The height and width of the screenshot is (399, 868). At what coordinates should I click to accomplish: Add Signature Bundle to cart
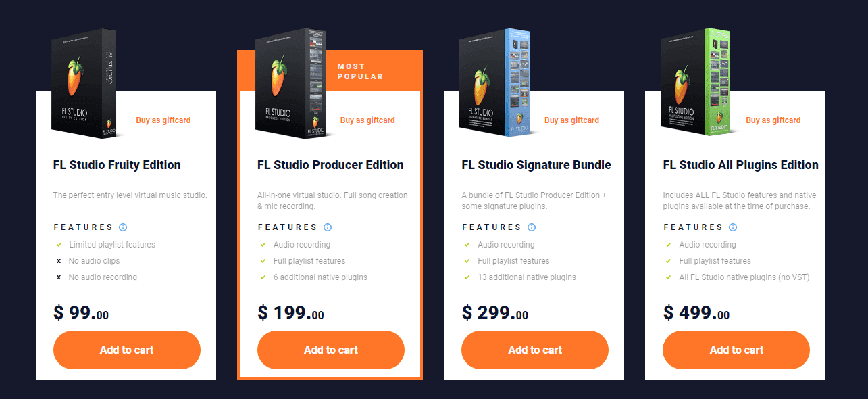tap(535, 350)
